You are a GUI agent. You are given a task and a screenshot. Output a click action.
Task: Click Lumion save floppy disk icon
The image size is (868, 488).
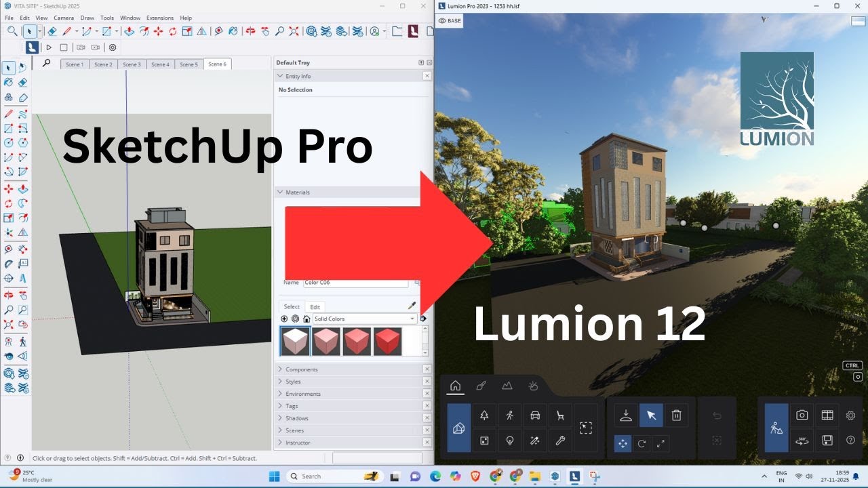827,441
